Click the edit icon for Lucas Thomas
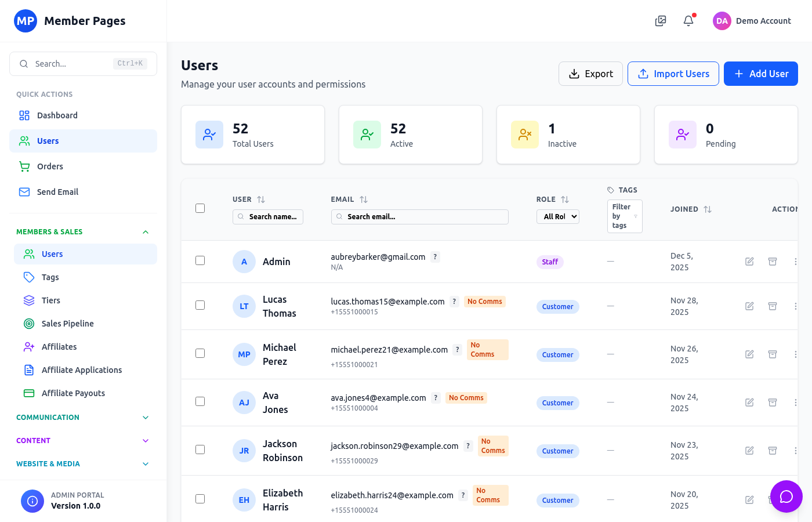The width and height of the screenshot is (812, 522). click(749, 306)
